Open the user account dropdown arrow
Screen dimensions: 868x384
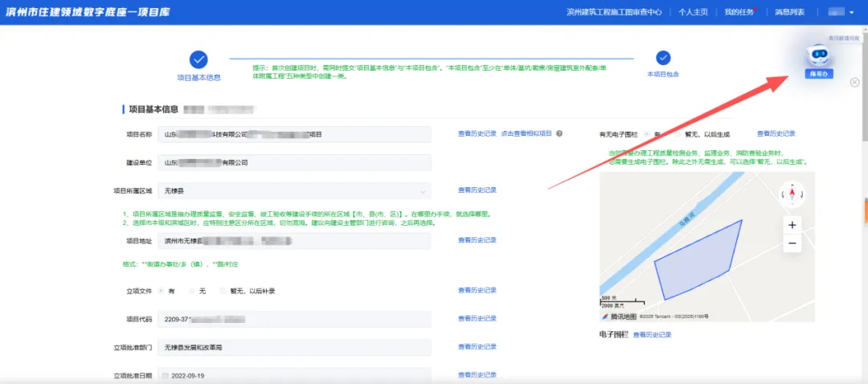click(x=851, y=12)
